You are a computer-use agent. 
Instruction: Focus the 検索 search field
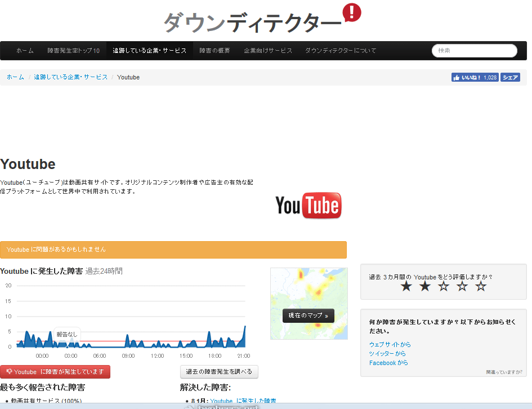tap(475, 51)
